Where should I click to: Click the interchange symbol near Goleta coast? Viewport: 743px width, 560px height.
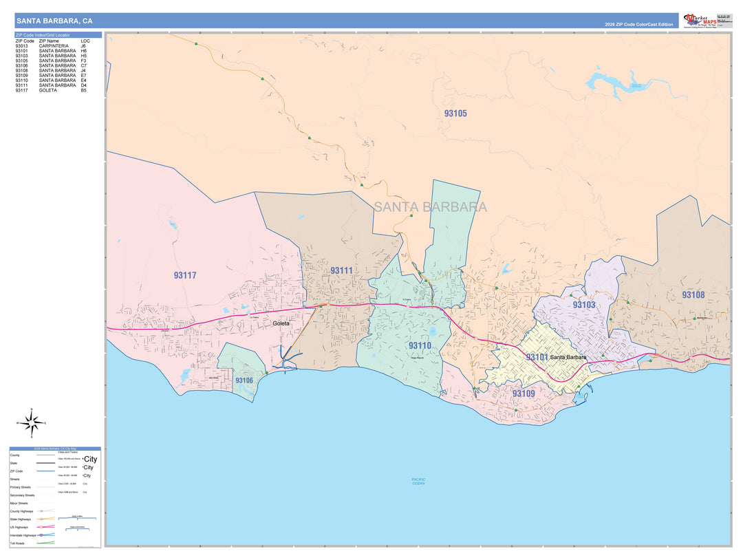pos(288,358)
